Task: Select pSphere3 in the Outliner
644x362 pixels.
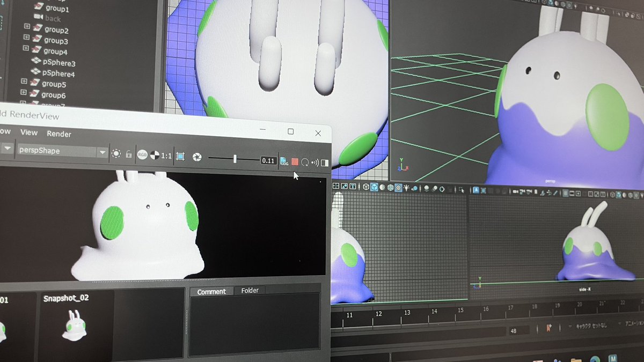Action: click(59, 63)
